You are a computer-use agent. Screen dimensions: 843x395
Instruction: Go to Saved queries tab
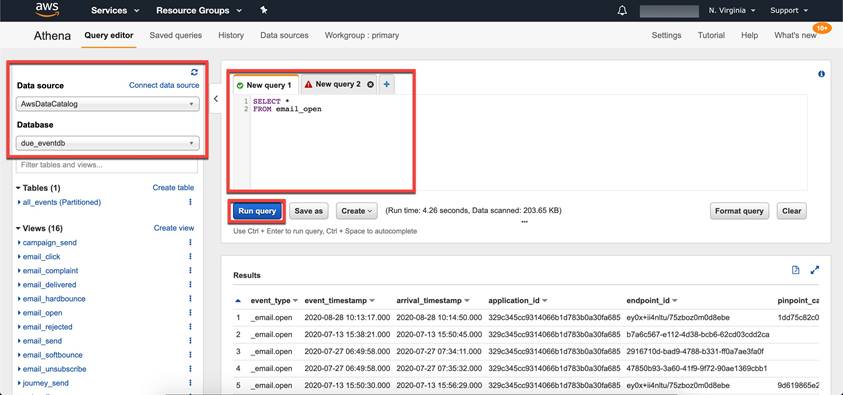[176, 35]
